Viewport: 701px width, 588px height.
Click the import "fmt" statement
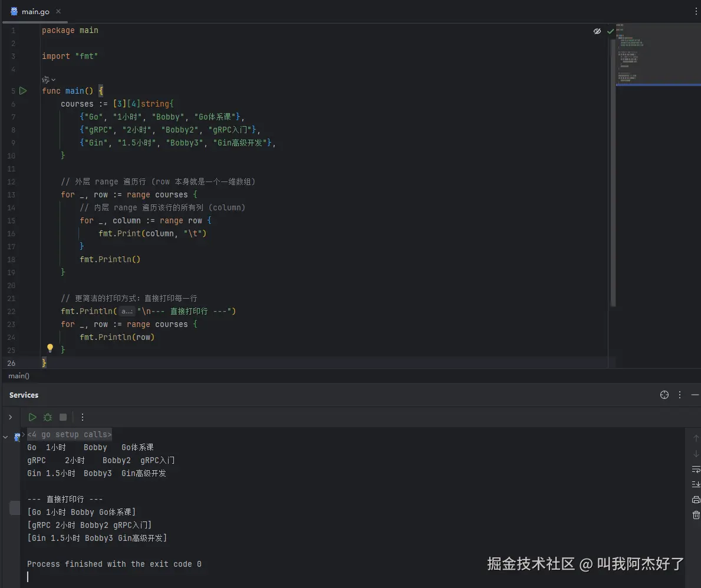click(x=70, y=57)
